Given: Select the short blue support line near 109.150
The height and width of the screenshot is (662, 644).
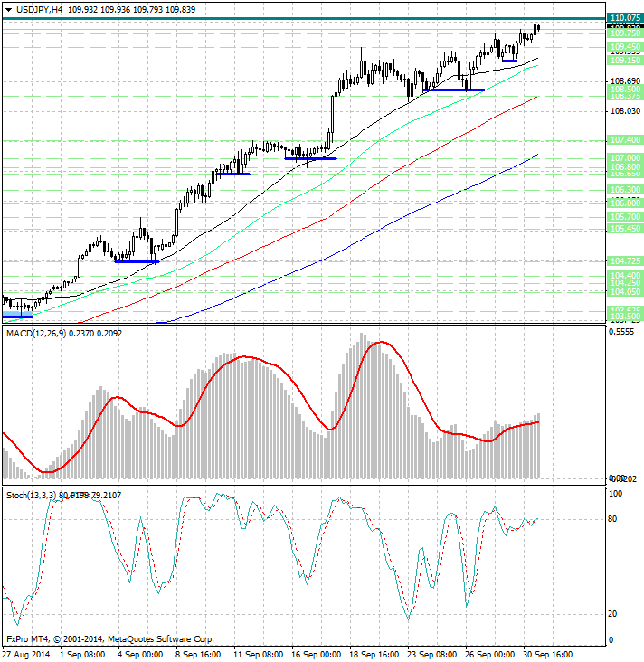Looking at the screenshot, I should point(510,61).
